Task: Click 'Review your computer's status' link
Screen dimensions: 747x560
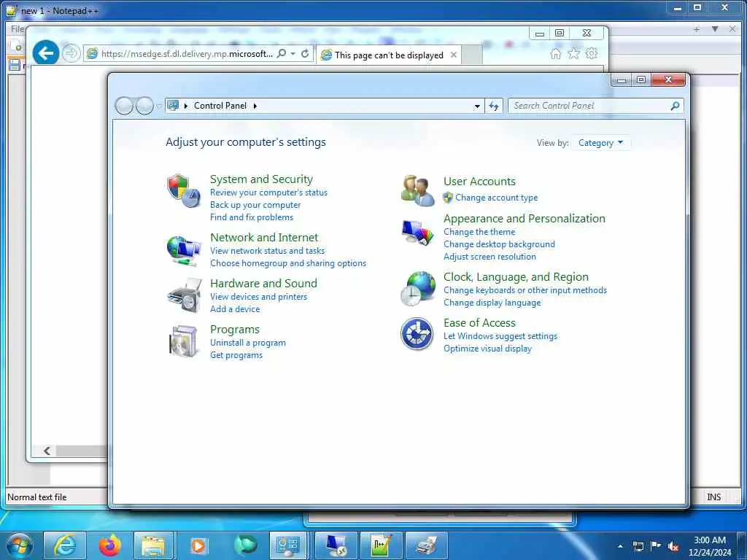Action: (x=268, y=192)
